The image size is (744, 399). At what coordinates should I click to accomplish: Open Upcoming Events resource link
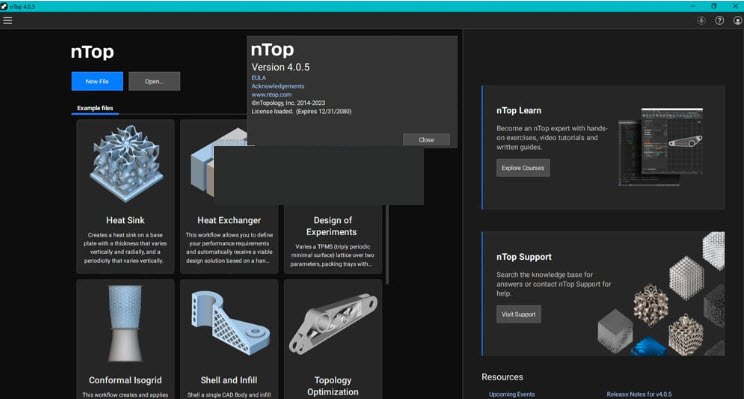(x=512, y=394)
